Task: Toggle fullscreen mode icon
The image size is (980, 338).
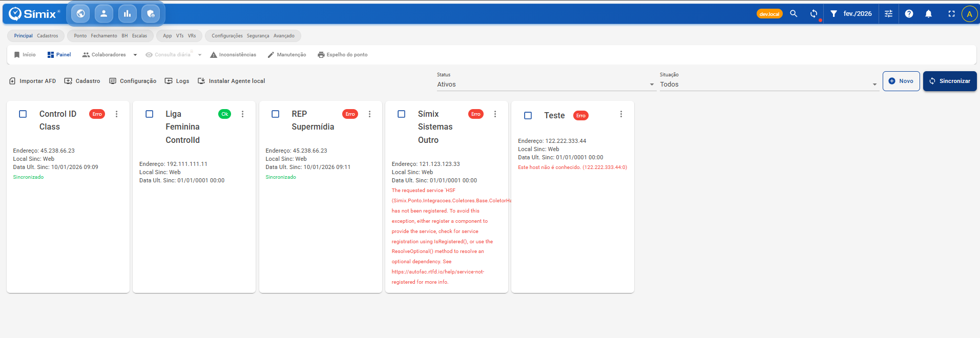Action: click(951, 14)
